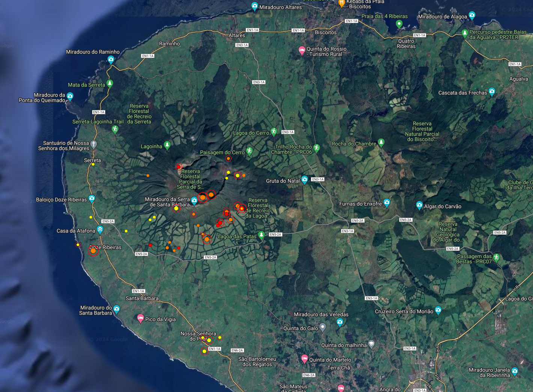Open the Kebabs da Praia restaurant icon
The image size is (533, 392).
(x=341, y=3)
